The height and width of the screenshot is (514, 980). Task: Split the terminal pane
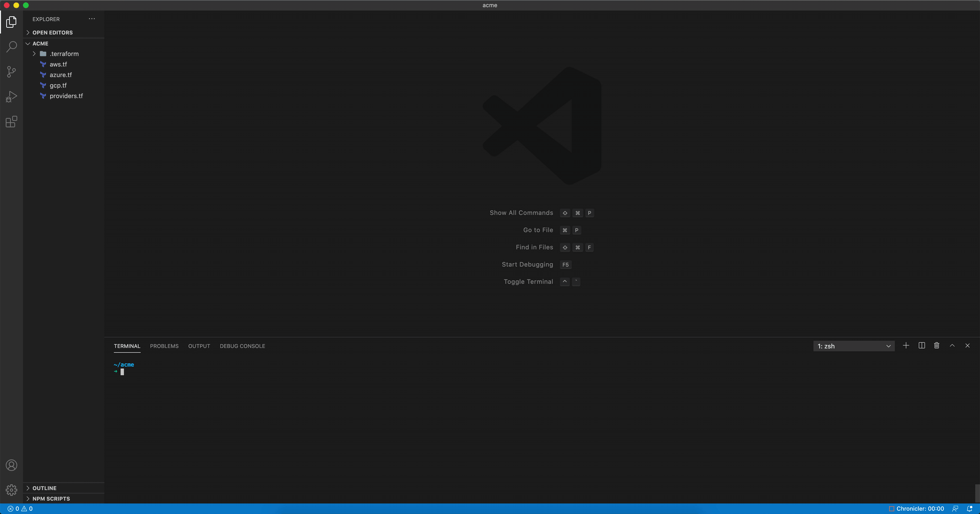922,346
